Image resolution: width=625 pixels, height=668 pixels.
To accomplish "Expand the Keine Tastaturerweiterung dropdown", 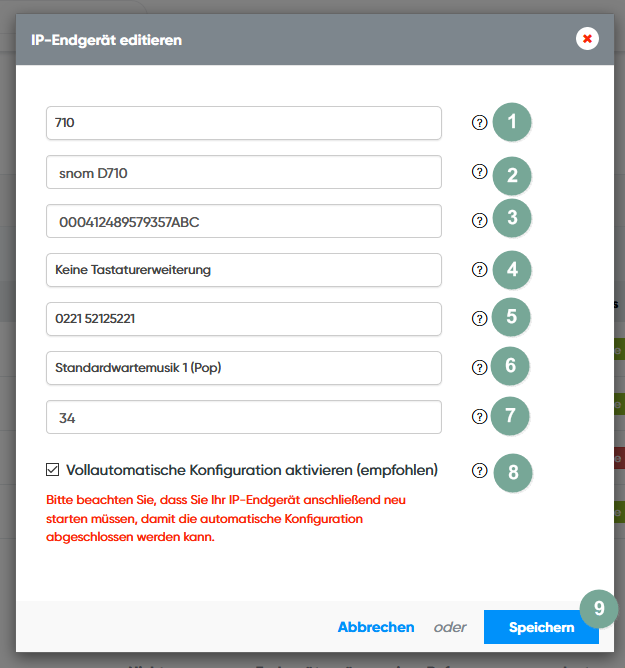I will coord(243,270).
